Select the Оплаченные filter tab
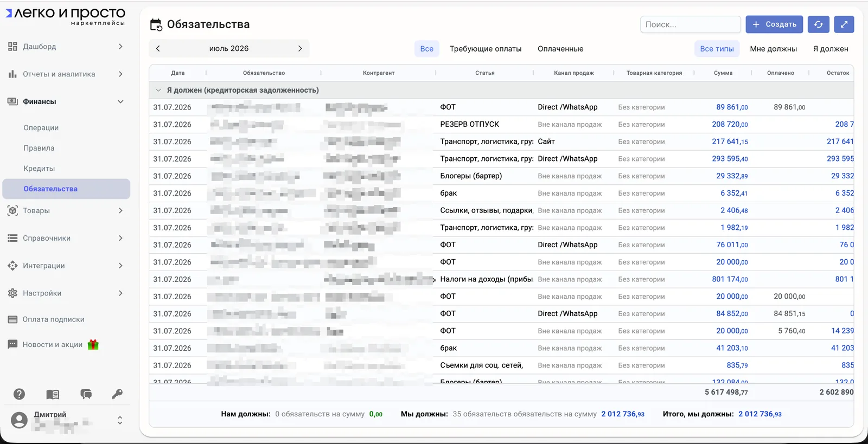Viewport: 868px width, 444px height. [x=560, y=49]
